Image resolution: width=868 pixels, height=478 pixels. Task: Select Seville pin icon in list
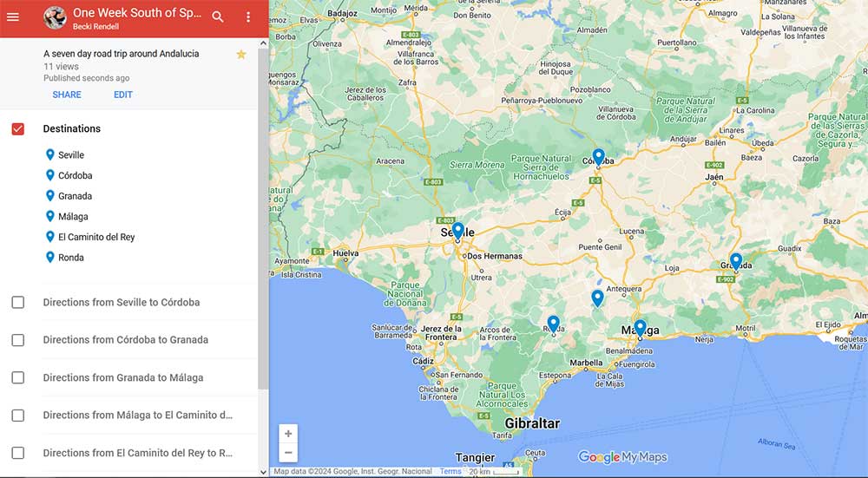pyautogui.click(x=49, y=154)
